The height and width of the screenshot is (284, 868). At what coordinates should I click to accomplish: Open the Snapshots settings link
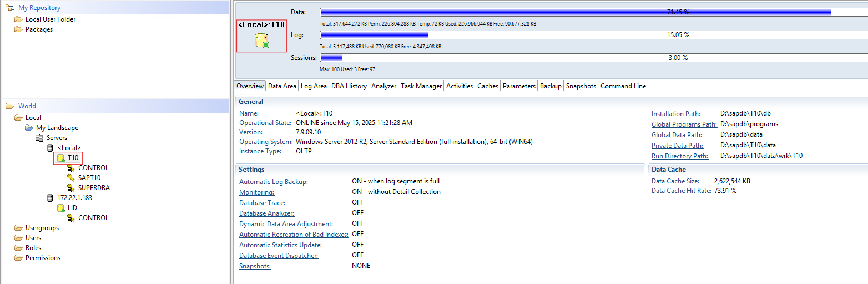pyautogui.click(x=255, y=266)
